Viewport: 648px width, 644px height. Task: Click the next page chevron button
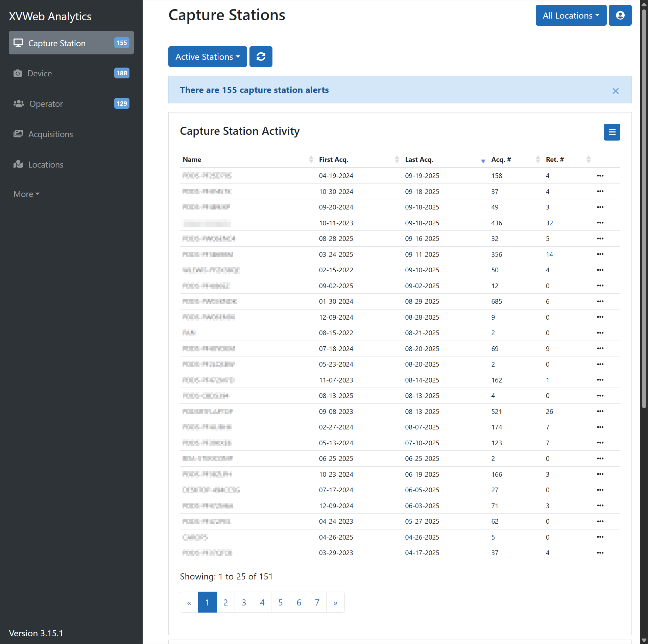point(335,602)
